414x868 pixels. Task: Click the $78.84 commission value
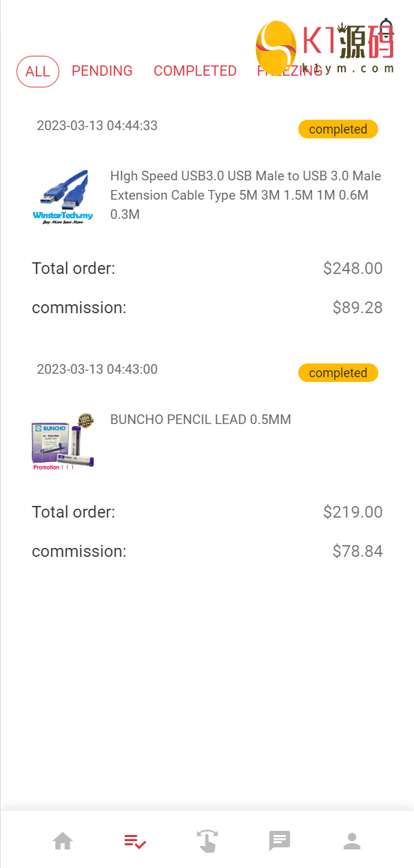(x=358, y=551)
